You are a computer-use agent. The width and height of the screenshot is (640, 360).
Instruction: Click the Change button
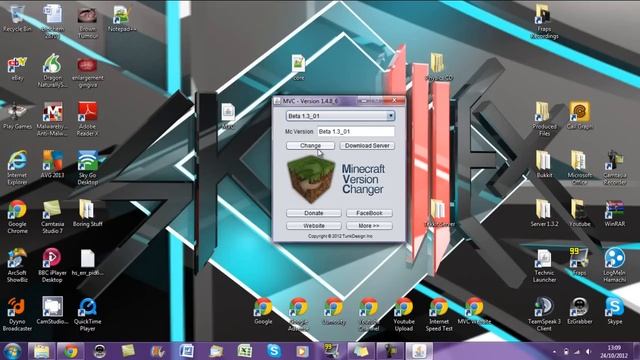(x=310, y=146)
